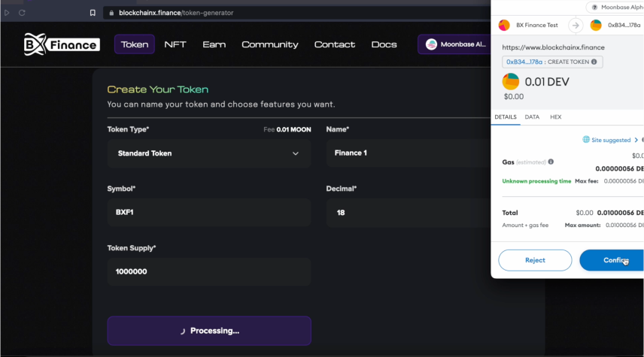Click the Moonbase Alpha network button
644x357 pixels.
tap(454, 44)
